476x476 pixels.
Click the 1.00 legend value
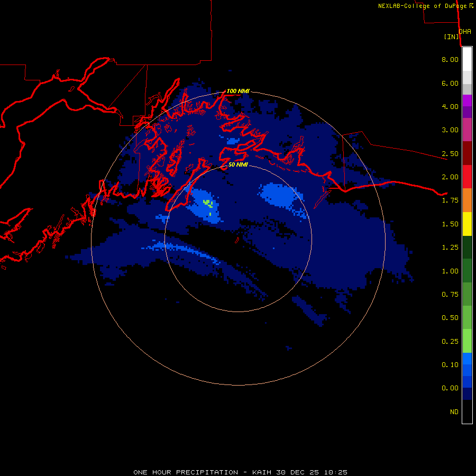pyautogui.click(x=450, y=271)
